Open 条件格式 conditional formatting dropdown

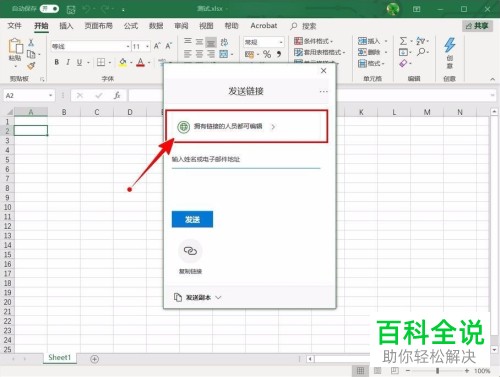tap(313, 41)
